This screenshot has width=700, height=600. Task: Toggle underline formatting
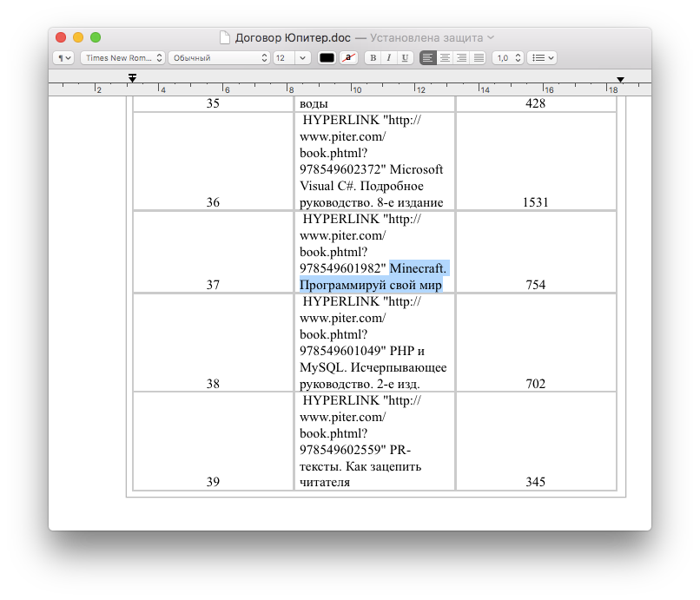click(404, 58)
